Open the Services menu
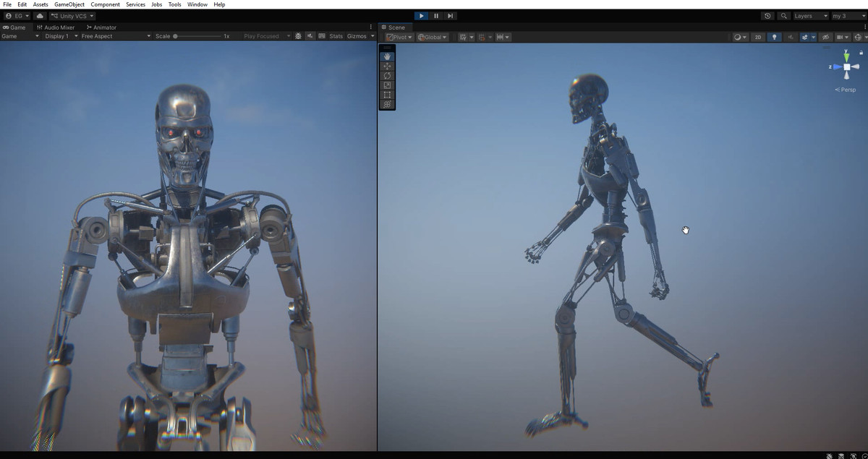The height and width of the screenshot is (459, 868). [135, 4]
